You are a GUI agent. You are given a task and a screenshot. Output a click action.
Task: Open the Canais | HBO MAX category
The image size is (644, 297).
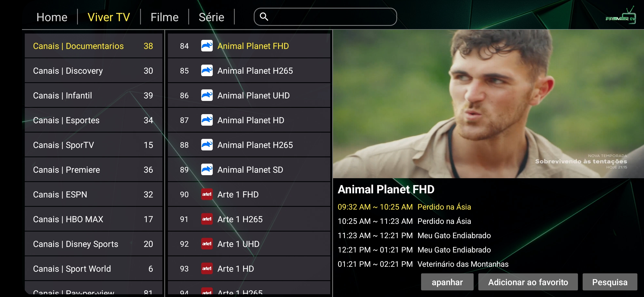click(x=93, y=219)
